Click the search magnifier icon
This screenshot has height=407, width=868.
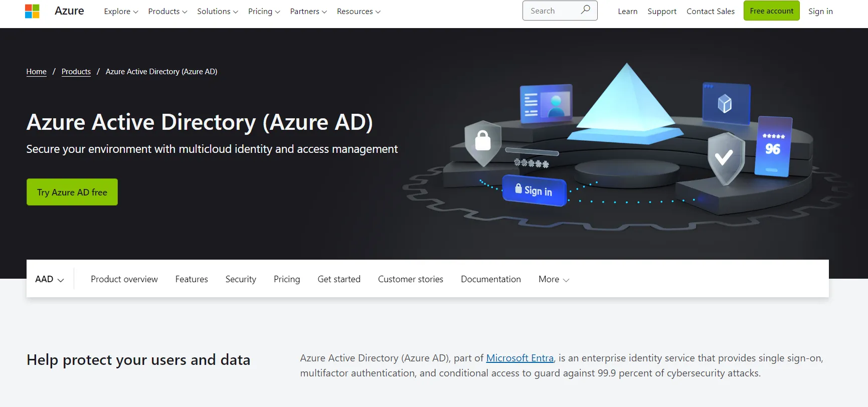point(585,10)
